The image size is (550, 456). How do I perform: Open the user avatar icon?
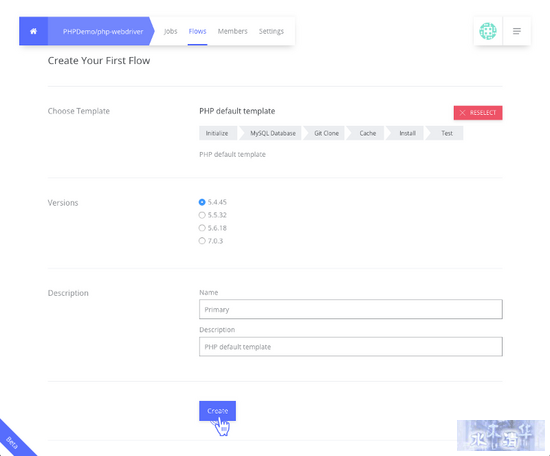tap(488, 31)
